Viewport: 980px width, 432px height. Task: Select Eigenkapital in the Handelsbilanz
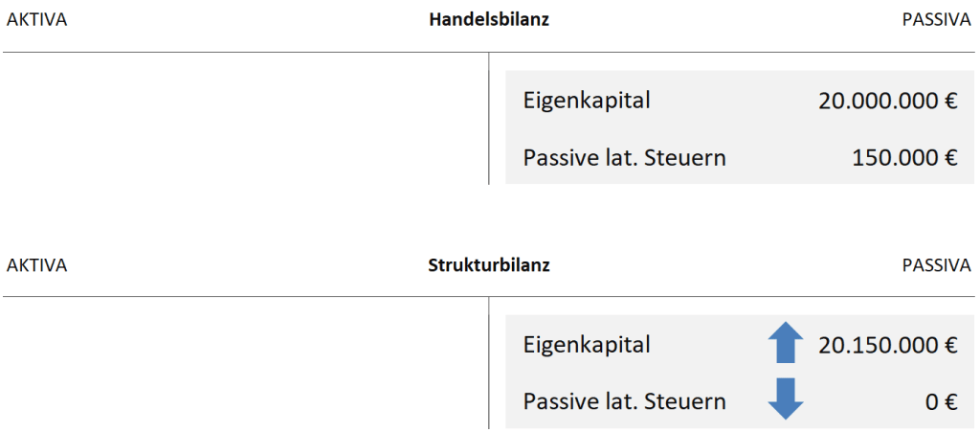pos(587,100)
